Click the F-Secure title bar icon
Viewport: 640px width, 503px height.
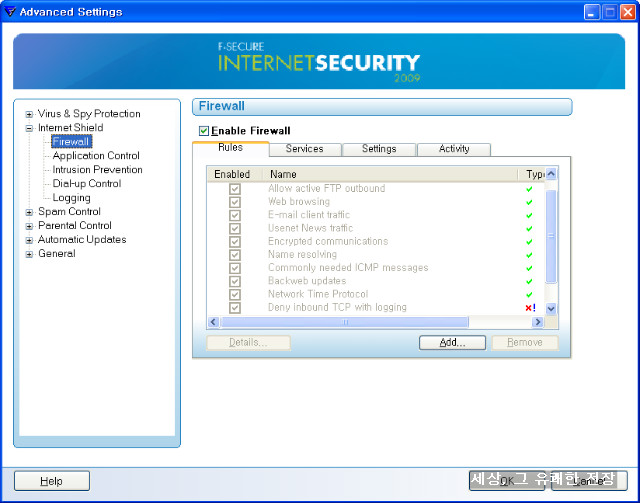pos(10,11)
